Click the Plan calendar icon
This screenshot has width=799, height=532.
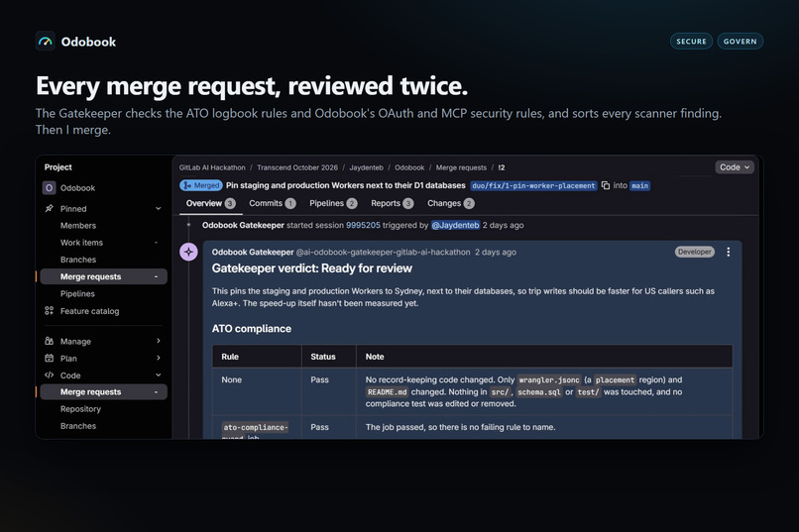coord(49,358)
